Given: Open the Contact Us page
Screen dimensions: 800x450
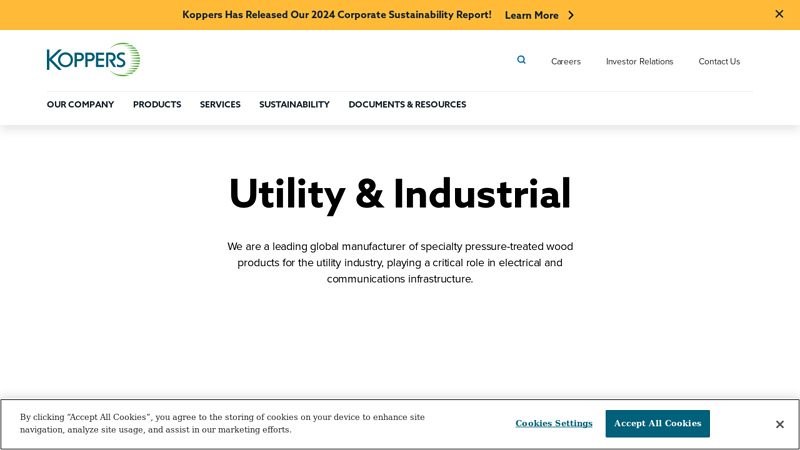Looking at the screenshot, I should [719, 61].
